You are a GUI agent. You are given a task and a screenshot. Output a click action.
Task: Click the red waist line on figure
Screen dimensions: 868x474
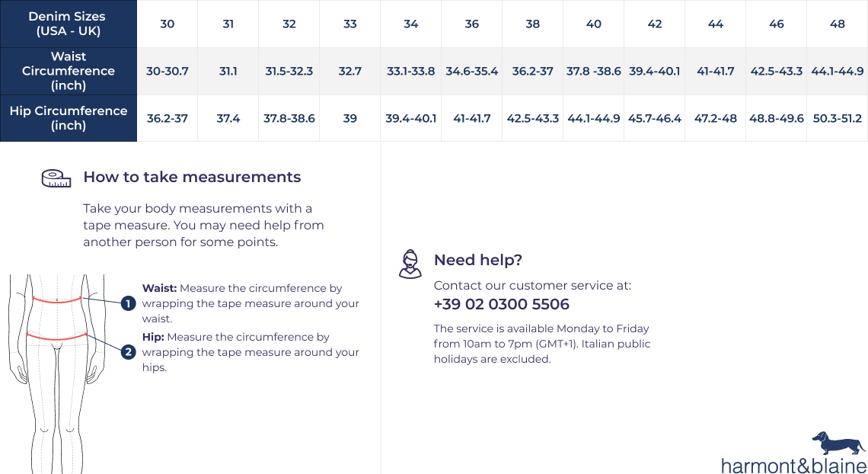pos(57,299)
